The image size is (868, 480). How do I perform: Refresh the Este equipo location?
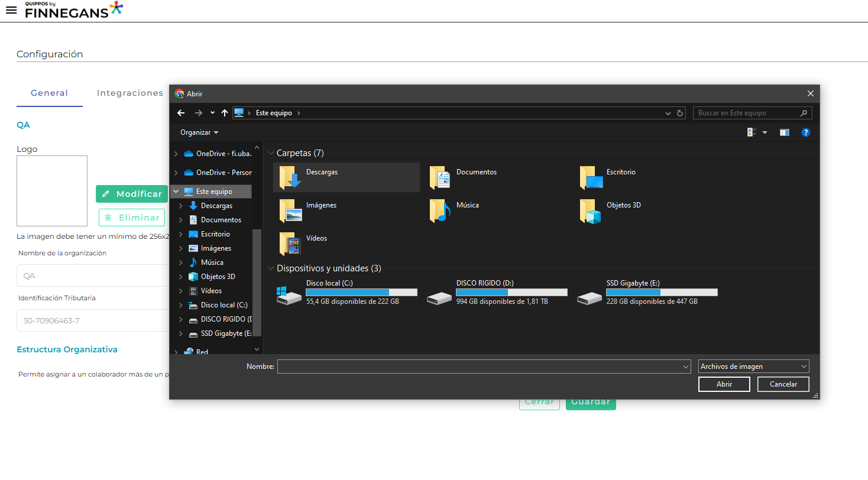(680, 113)
